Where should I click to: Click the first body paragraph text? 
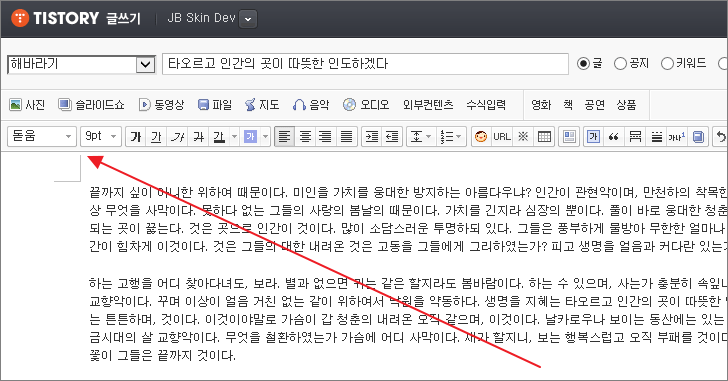[408, 219]
